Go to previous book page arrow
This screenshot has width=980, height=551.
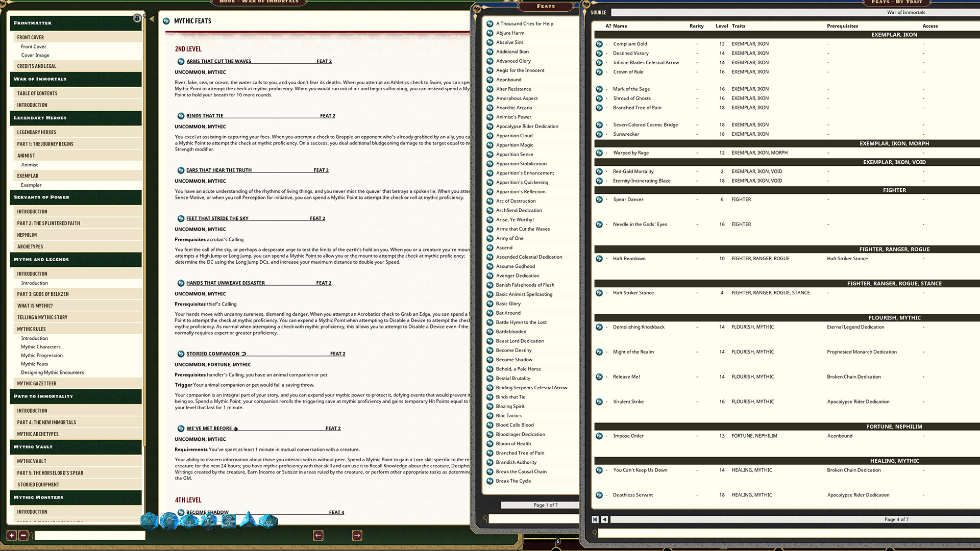pyautogui.click(x=318, y=535)
